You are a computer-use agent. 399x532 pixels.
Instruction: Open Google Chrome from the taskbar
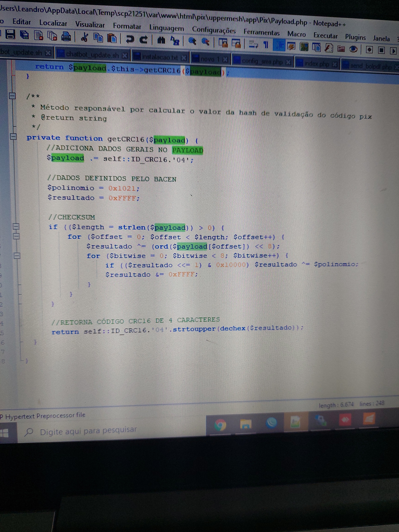220,425
